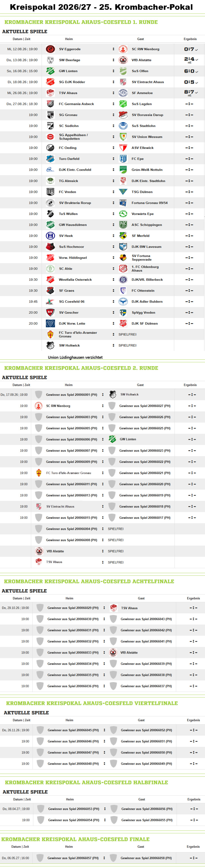The width and height of the screenshot is (205, 868).
Task: Click the placeholder crest for Spiel 200066053
Action: coord(41,809)
